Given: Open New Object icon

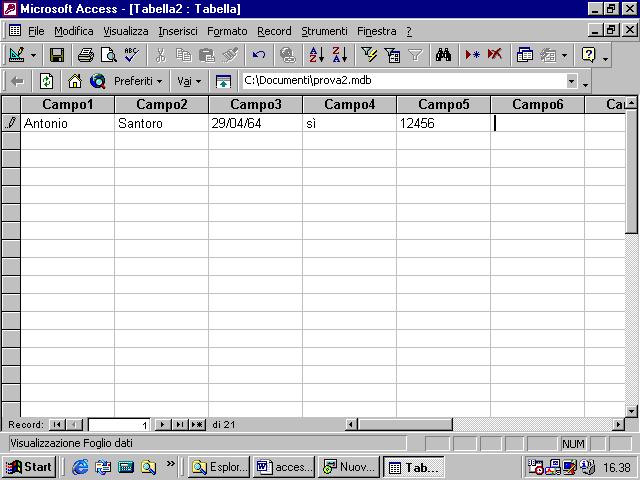Looking at the screenshot, I should tap(548, 55).
